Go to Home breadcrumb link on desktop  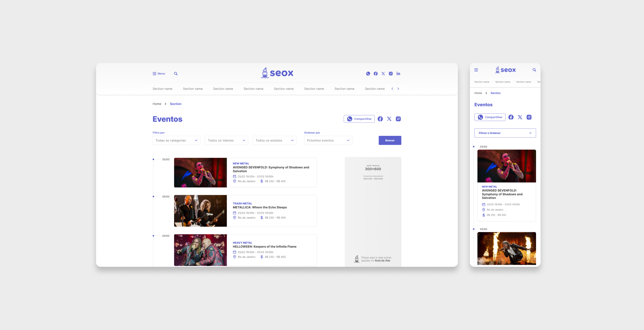point(157,104)
